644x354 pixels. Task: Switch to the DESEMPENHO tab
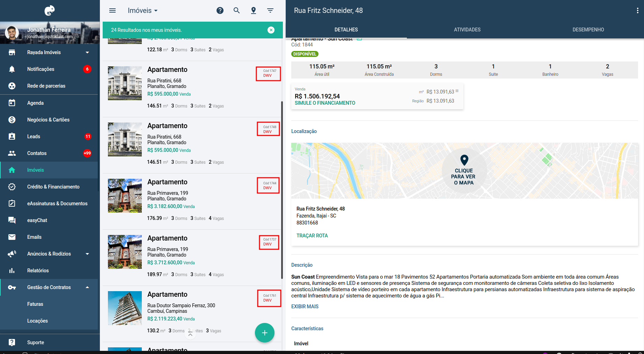tap(588, 30)
